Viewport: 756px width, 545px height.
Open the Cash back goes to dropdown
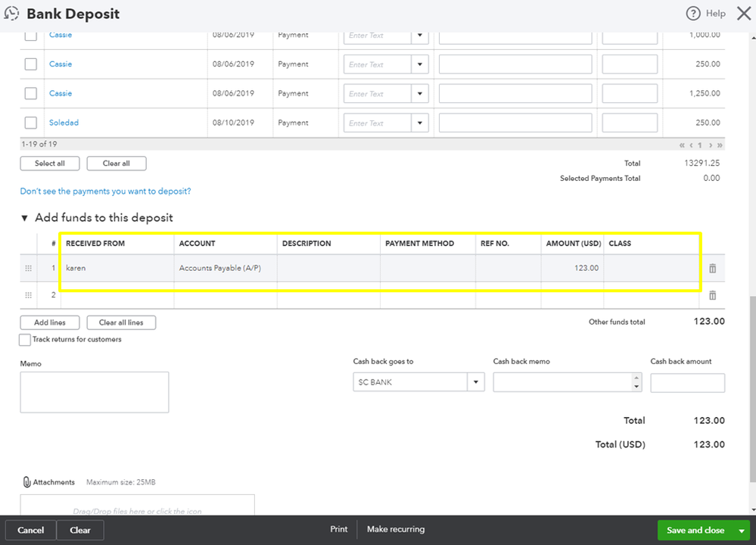coord(475,382)
